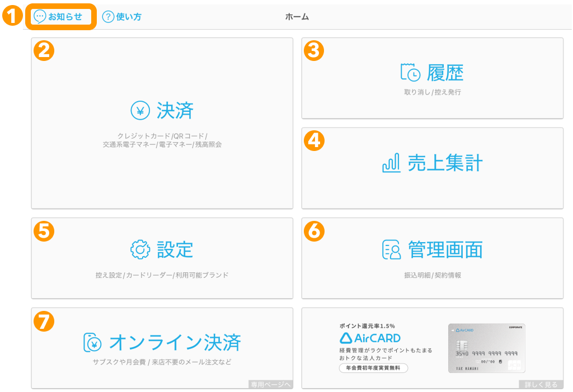
Task: Open the 売上集計 sales summary text
Action: [x=445, y=163]
